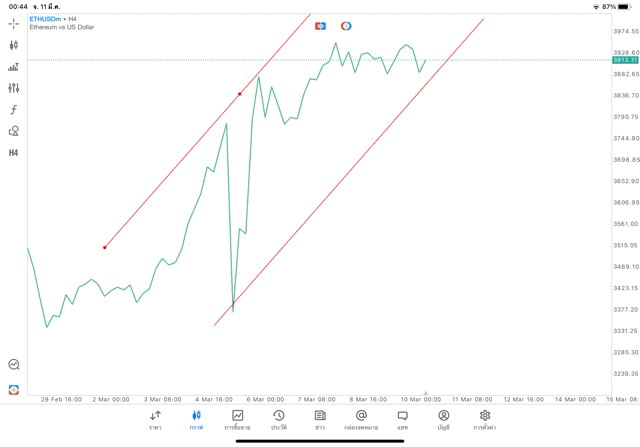Open chart settings sliders icon
This screenshot has width=640, height=447.
[13, 89]
